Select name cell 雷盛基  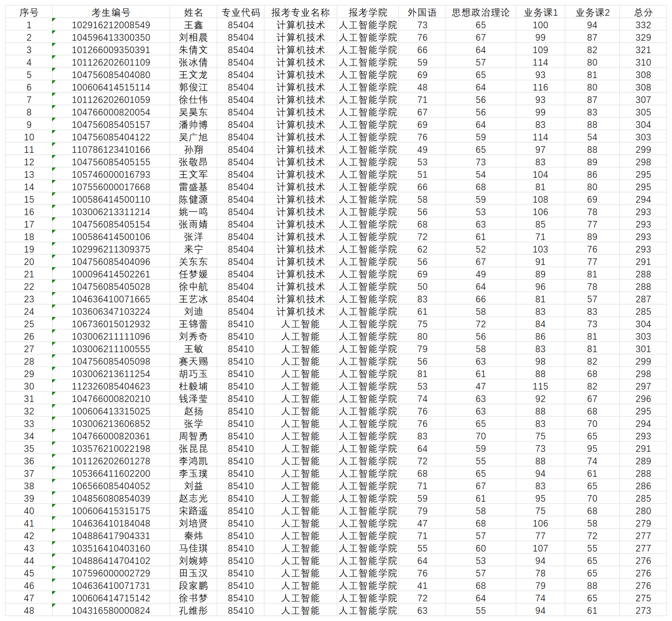[194, 187]
